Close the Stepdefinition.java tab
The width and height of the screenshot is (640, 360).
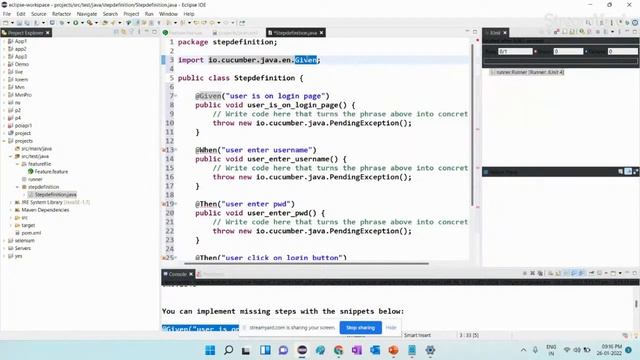click(x=322, y=33)
